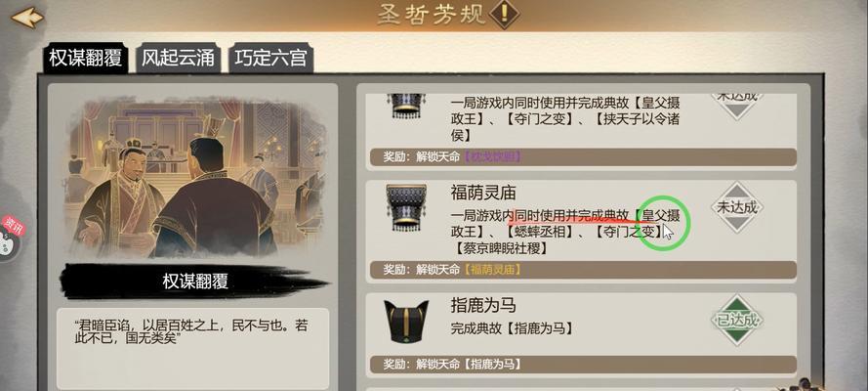Click the green 已达成 diamond status badge

click(x=737, y=320)
